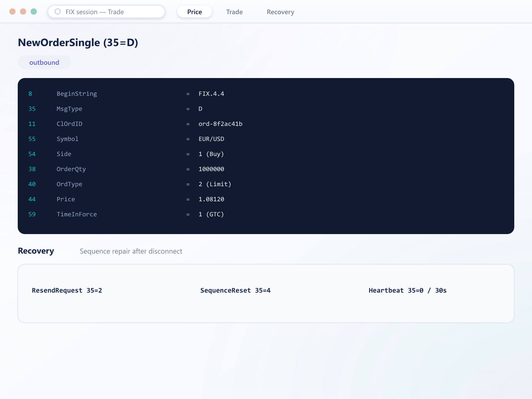Click tag number 44
Viewport: 532px width, 399px height.
(32, 199)
